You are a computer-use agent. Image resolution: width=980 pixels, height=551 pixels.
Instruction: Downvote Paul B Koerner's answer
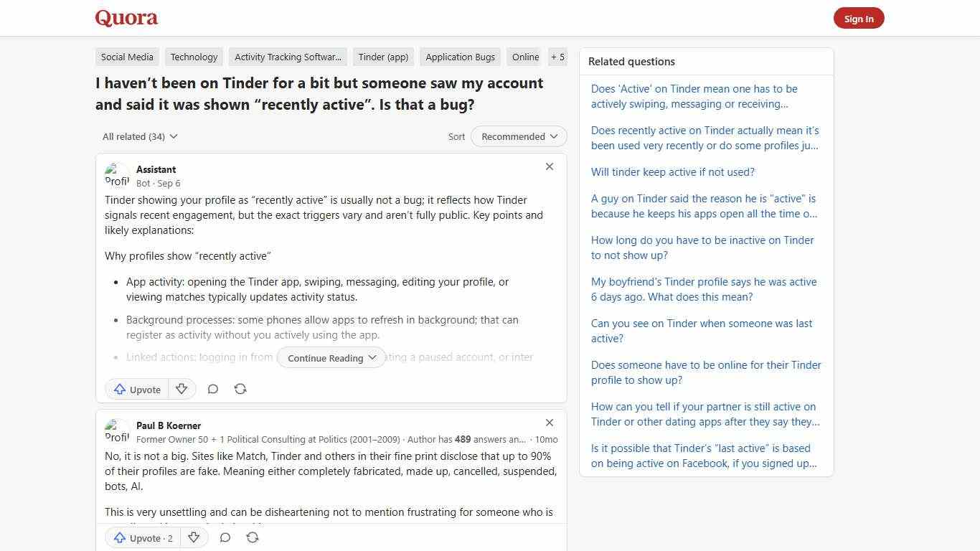tap(194, 537)
